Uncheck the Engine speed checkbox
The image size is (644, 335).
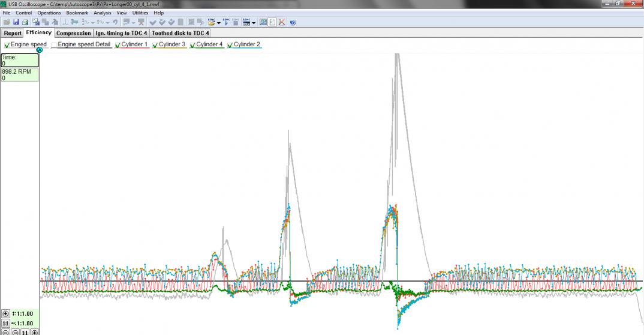point(7,45)
